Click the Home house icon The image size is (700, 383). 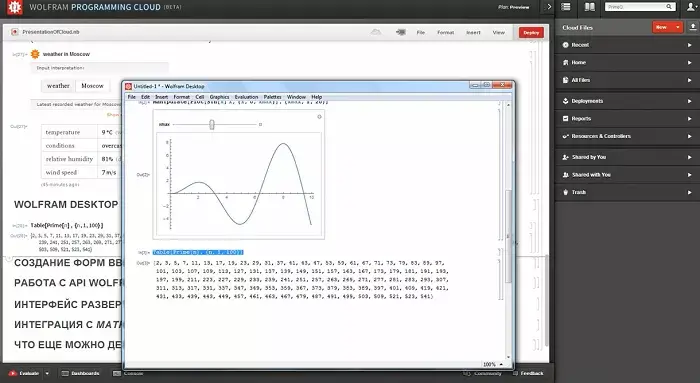pos(566,62)
